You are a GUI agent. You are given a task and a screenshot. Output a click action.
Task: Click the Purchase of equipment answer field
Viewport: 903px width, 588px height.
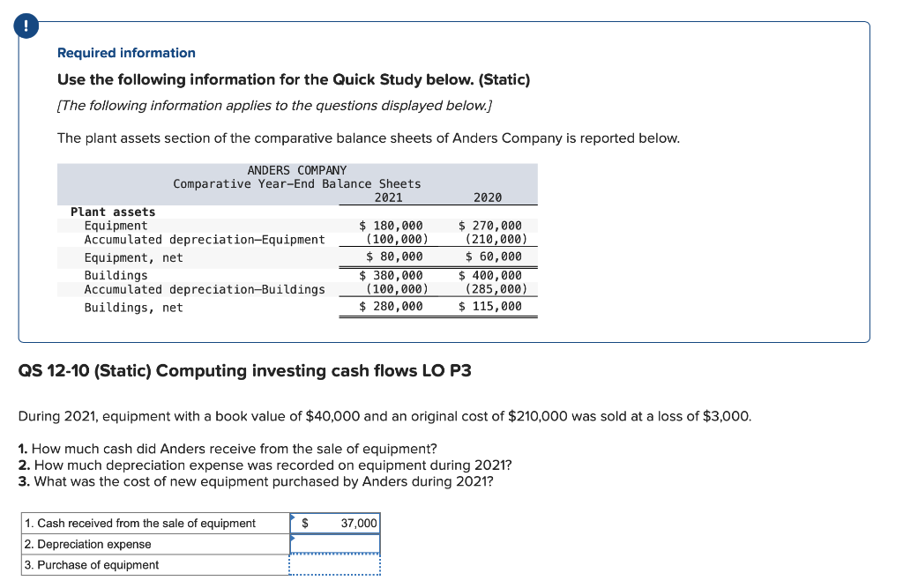pyautogui.click(x=334, y=564)
